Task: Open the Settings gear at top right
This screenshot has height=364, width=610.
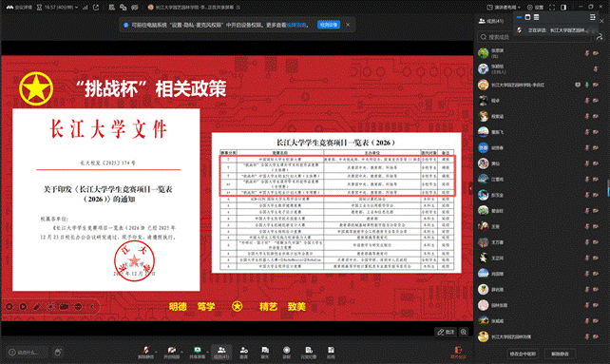Action: (x=535, y=8)
